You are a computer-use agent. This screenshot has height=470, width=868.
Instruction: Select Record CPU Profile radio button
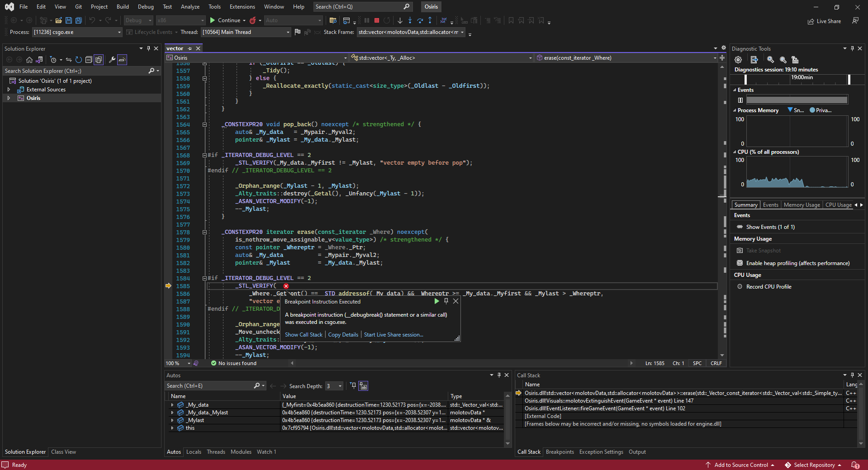tap(740, 287)
